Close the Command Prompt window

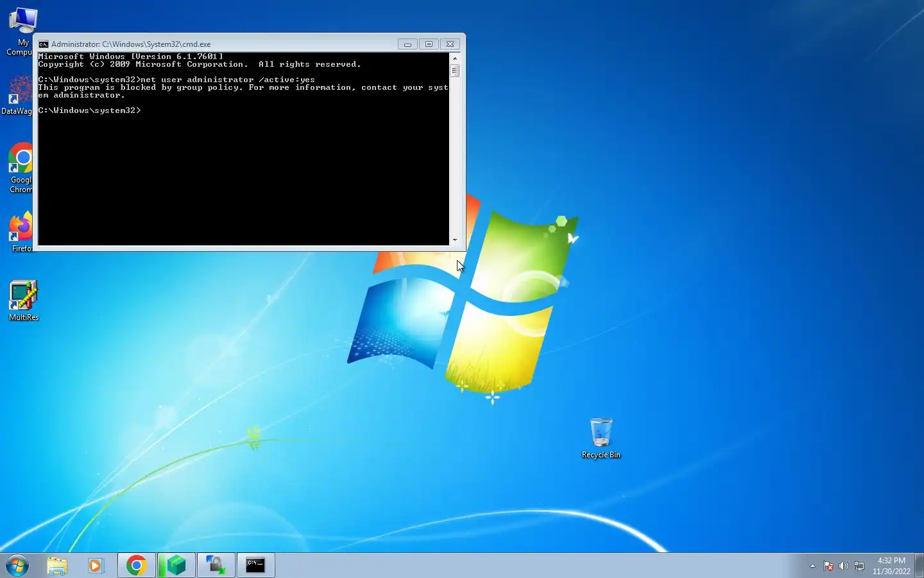click(x=450, y=44)
